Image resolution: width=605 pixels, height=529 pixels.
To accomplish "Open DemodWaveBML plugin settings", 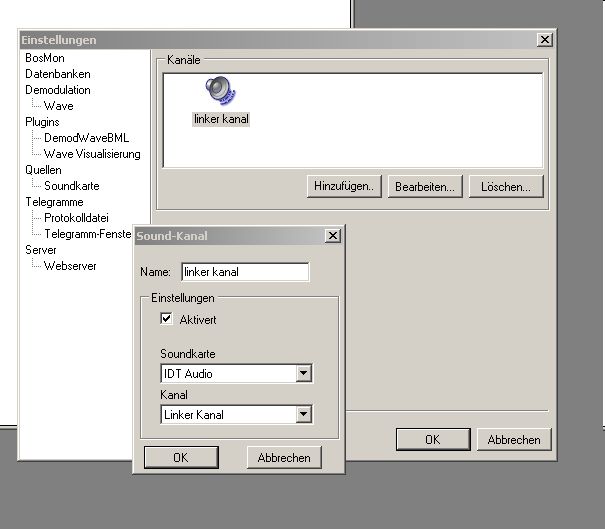I will (x=86, y=138).
